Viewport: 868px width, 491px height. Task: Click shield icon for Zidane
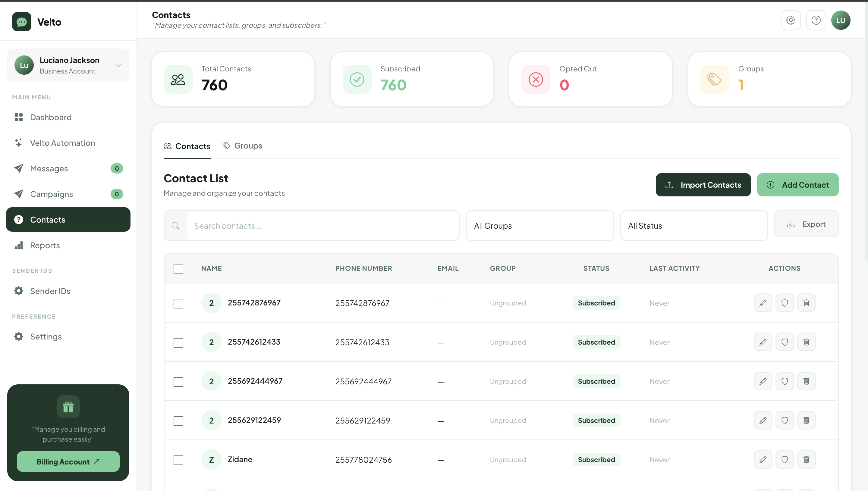click(x=784, y=459)
